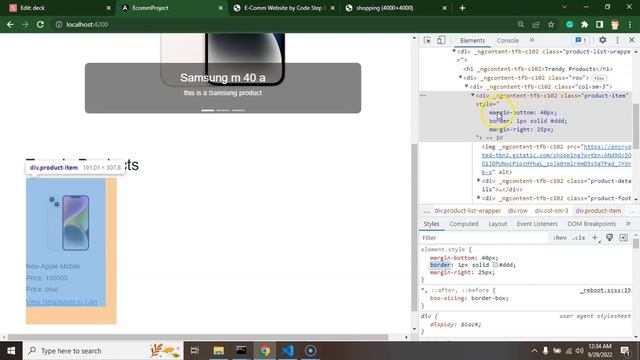Screen dimensions: 640x360
Task: Open the Layout pane tab
Action: (498, 224)
